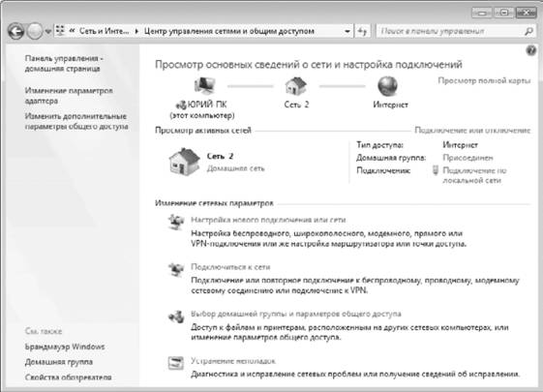
Task: Focus the Поиск в панели управления field
Action: point(450,31)
